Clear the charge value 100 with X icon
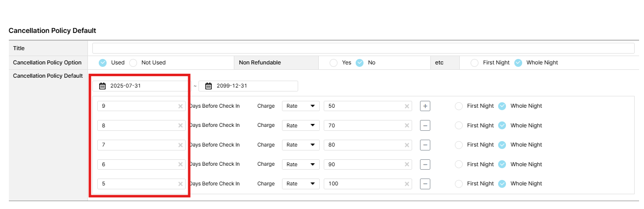Image resolution: width=644 pixels, height=209 pixels. click(x=407, y=184)
